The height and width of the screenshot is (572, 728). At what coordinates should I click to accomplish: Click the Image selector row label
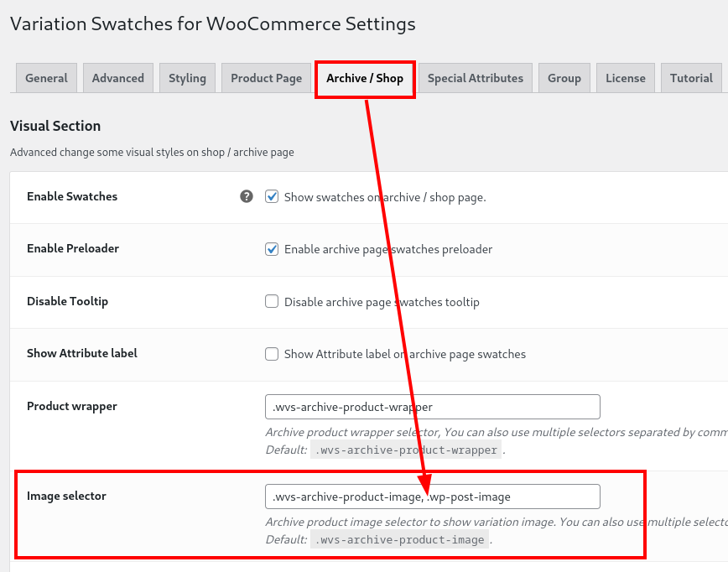(66, 496)
